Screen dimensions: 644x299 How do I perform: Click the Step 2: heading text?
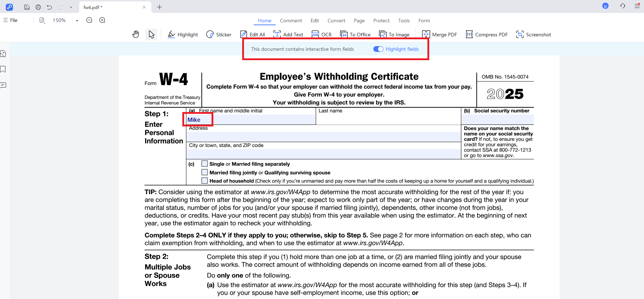(156, 256)
